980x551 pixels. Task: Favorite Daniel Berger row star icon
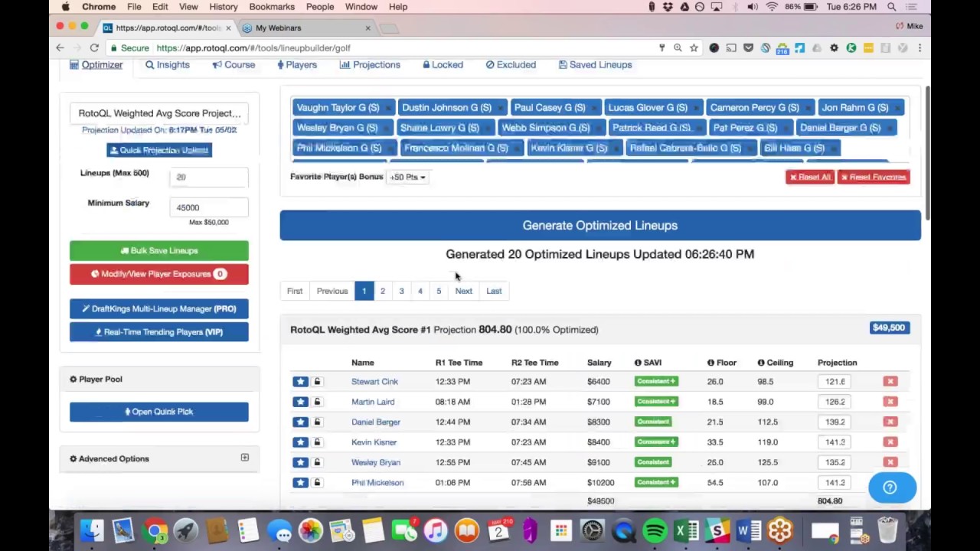click(x=300, y=422)
